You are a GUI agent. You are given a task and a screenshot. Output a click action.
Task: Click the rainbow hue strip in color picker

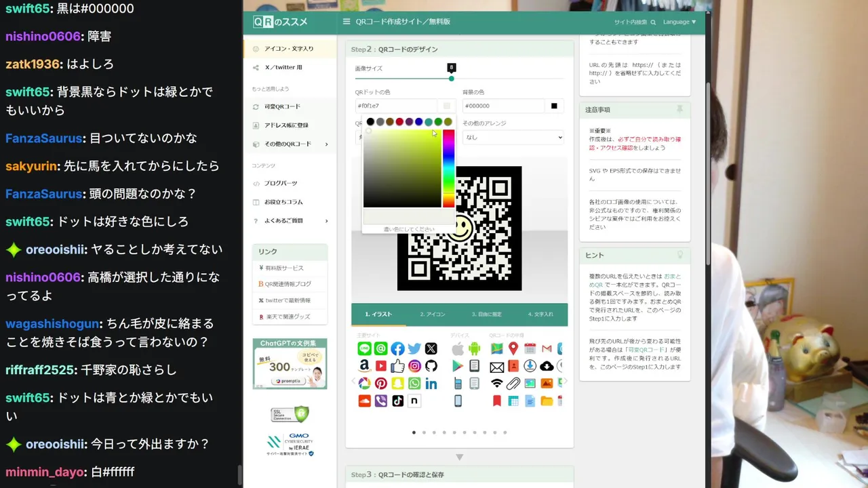point(448,169)
